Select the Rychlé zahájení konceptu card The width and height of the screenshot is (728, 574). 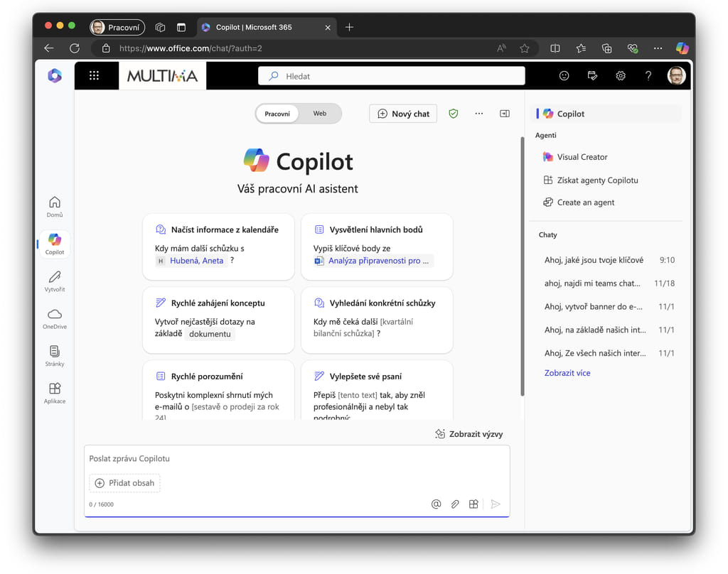point(218,320)
